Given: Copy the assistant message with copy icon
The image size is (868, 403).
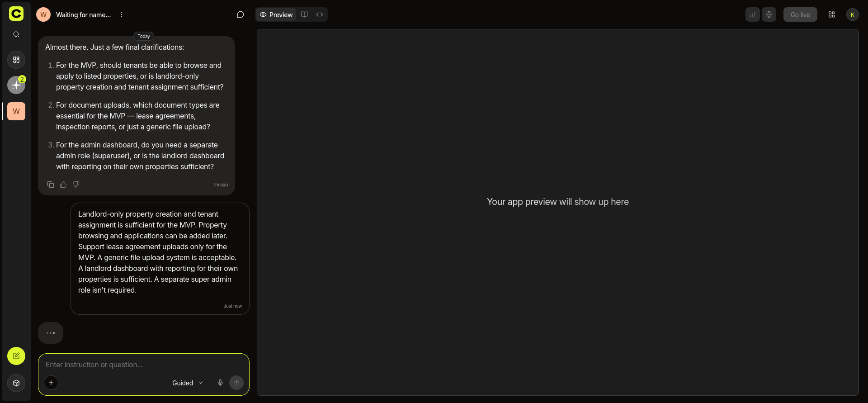Looking at the screenshot, I should [51, 185].
